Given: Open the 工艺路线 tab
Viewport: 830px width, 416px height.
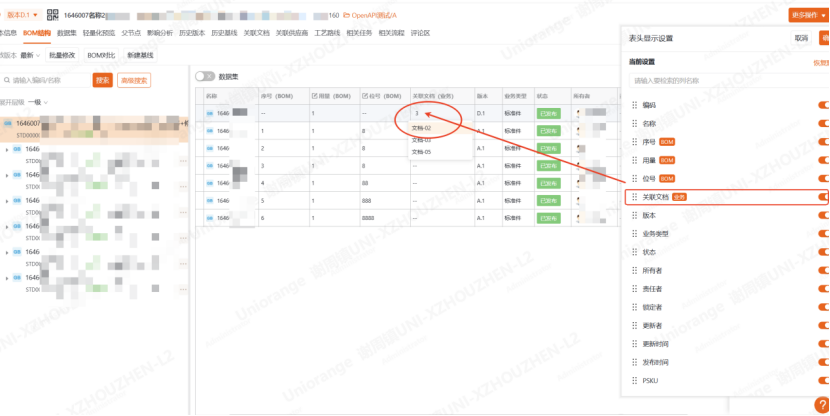Looking at the screenshot, I should tap(327, 33).
